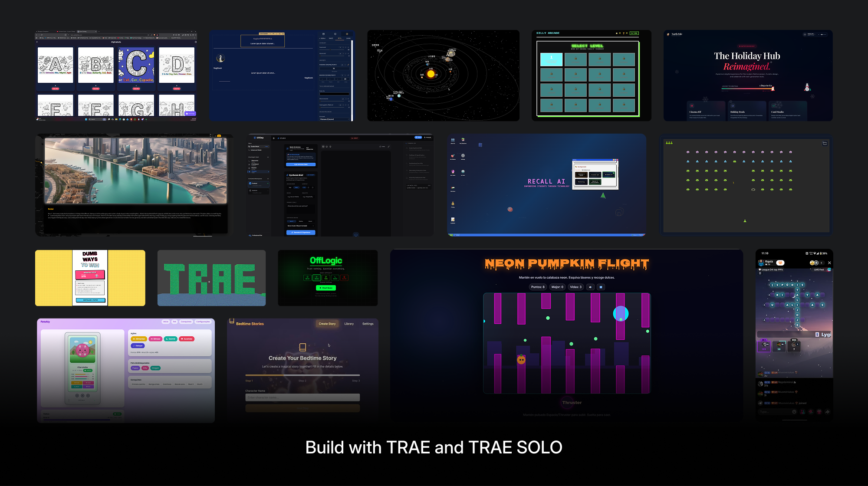Open the green TRAE voxel blocks thumbnail
Image resolution: width=868 pixels, height=486 pixels.
pyautogui.click(x=211, y=278)
